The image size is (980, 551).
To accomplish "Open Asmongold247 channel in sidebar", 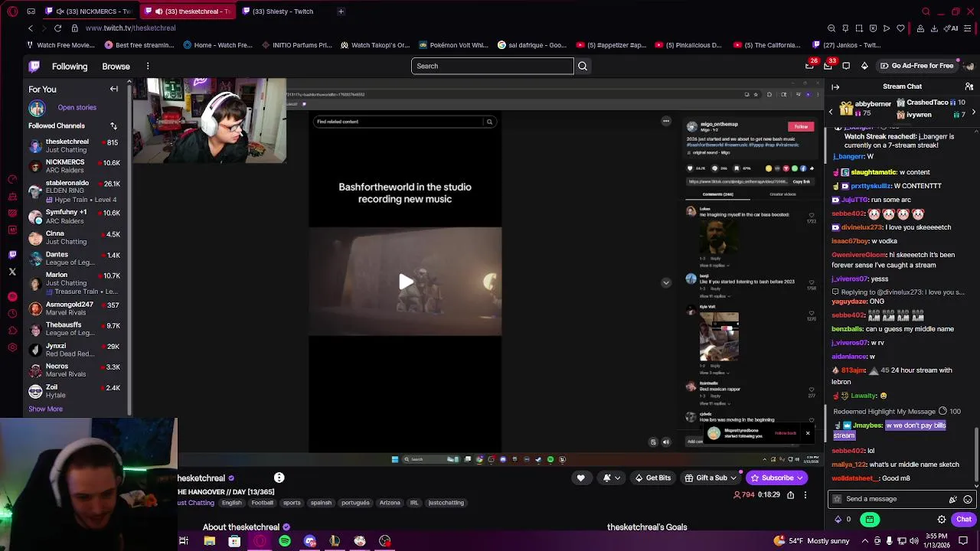I will [x=75, y=308].
